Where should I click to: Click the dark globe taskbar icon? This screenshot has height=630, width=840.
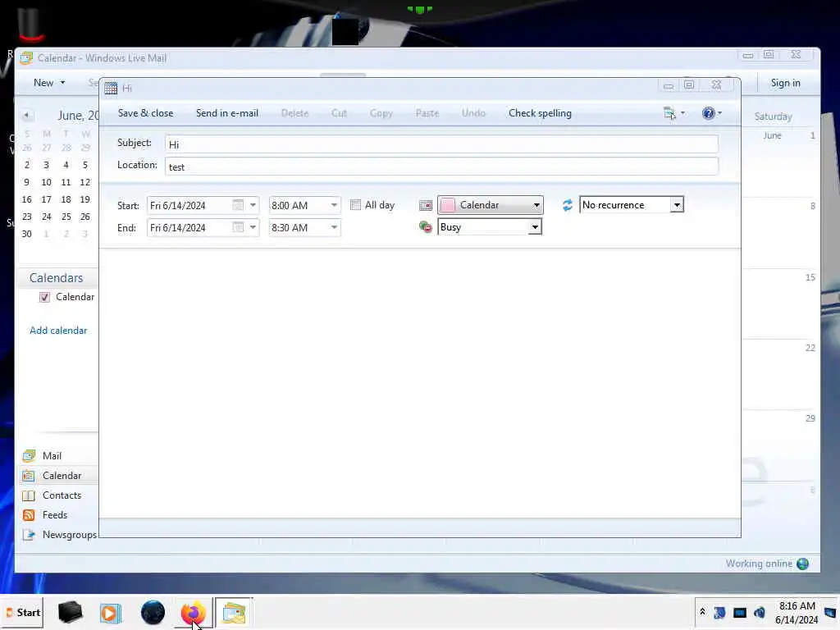point(153,613)
